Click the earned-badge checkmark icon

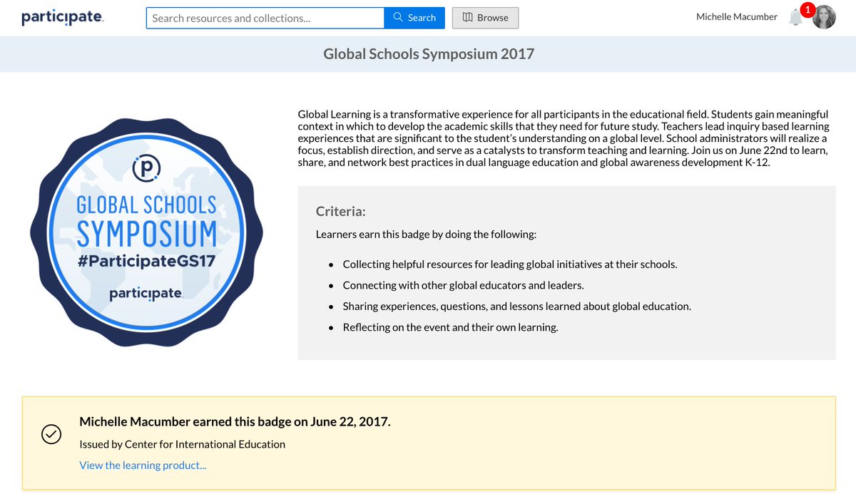(x=51, y=434)
